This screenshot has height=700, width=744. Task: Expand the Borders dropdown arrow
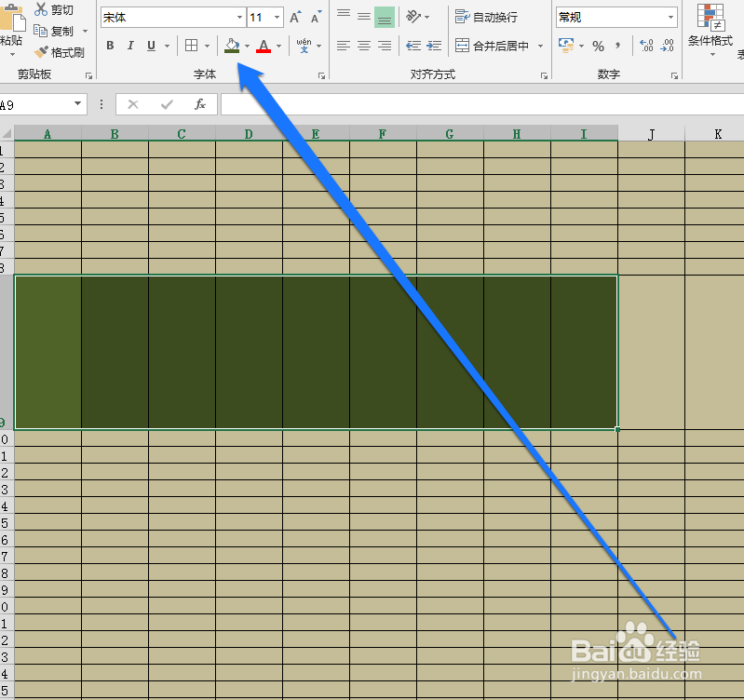tap(208, 46)
